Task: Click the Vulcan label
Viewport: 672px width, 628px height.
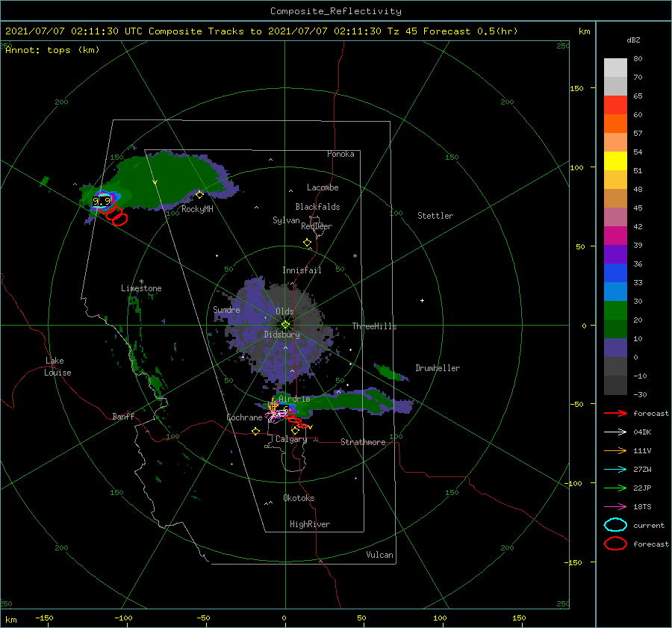Action: point(379,555)
